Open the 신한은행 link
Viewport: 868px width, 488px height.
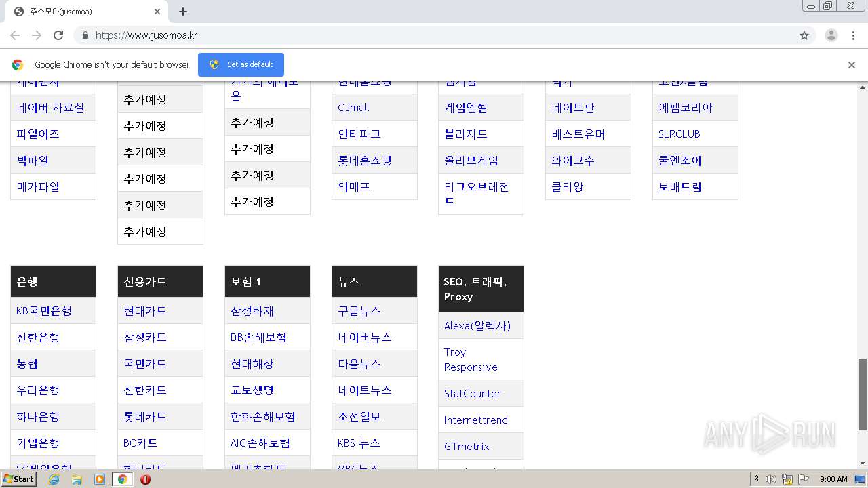pyautogui.click(x=38, y=338)
